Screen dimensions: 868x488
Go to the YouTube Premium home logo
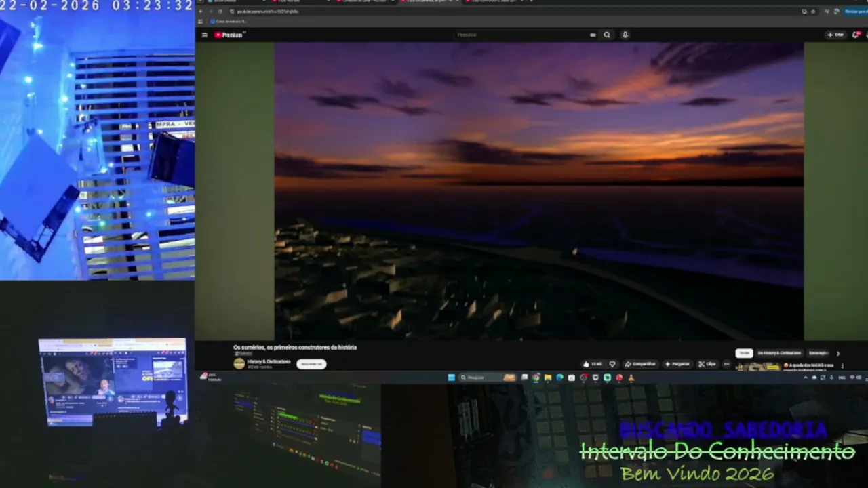click(230, 35)
